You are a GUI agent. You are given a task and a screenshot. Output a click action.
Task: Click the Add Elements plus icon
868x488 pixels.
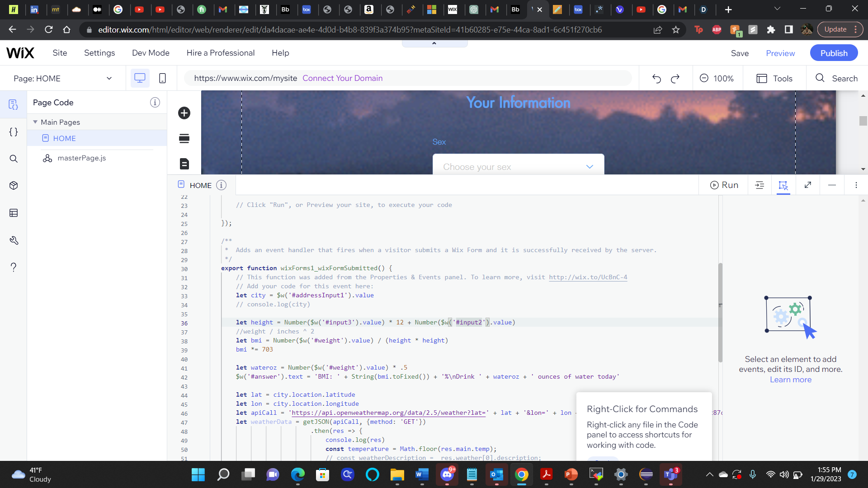click(184, 113)
